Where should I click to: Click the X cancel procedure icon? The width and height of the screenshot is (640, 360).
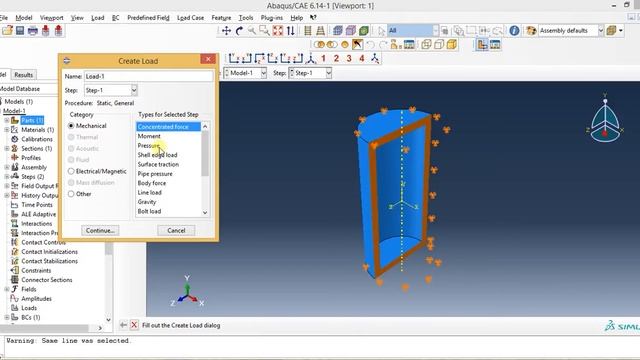[x=134, y=325]
